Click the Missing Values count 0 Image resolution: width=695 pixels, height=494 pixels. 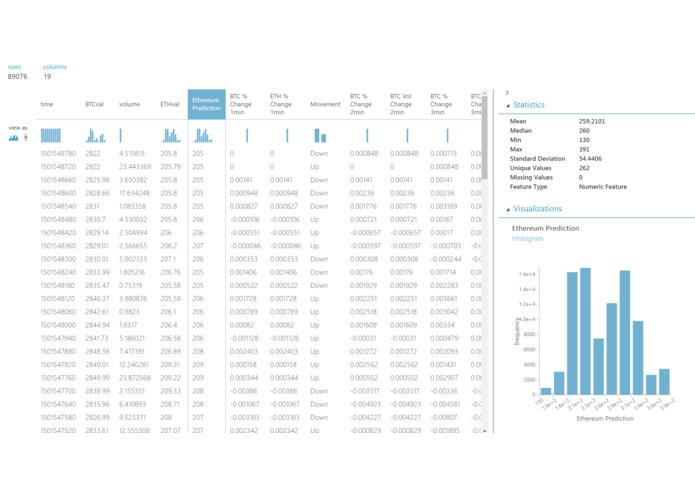tap(581, 177)
